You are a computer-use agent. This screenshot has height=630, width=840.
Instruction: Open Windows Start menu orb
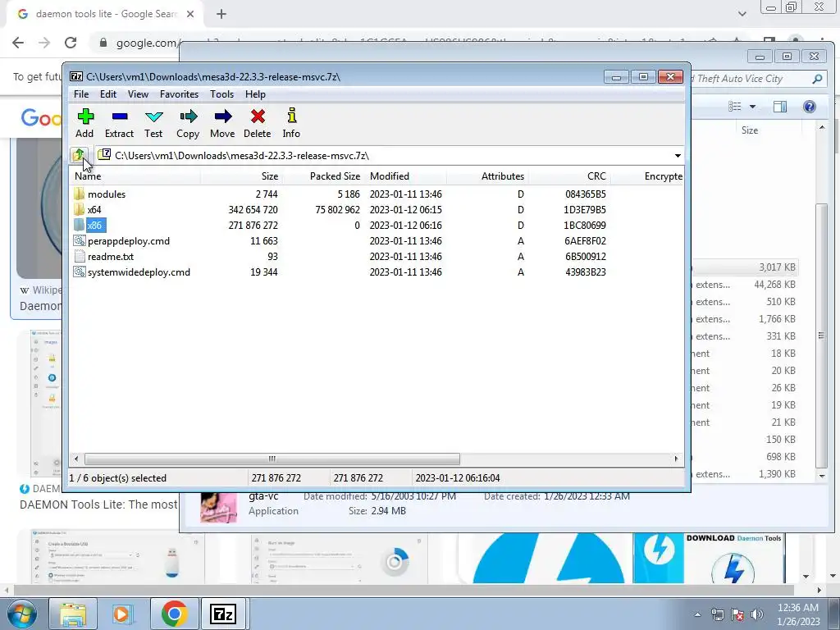point(21,614)
